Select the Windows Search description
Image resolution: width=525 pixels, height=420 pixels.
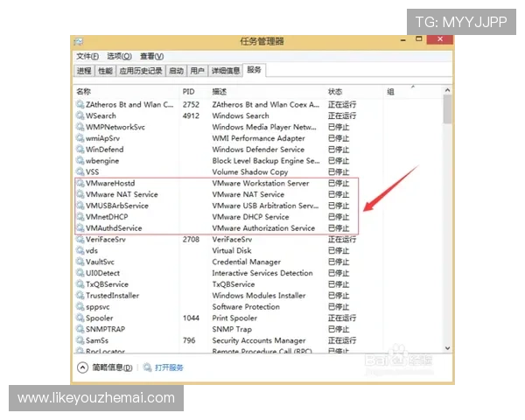point(241,115)
